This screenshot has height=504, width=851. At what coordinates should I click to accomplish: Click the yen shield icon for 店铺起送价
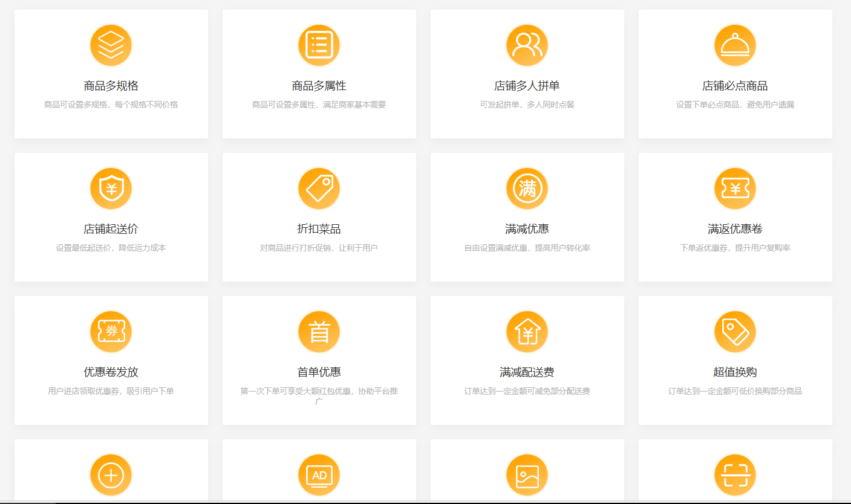coord(111,189)
